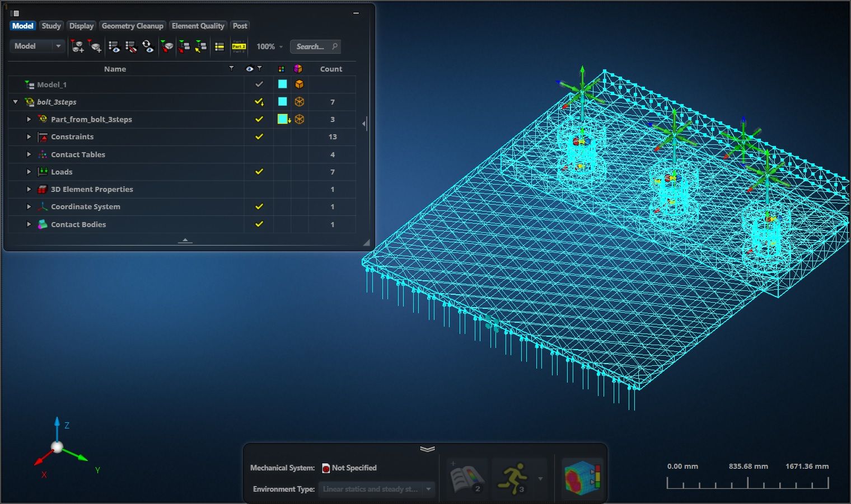This screenshot has height=504, width=851.
Task: Open the Geometry Cleanup tab
Action: click(133, 26)
